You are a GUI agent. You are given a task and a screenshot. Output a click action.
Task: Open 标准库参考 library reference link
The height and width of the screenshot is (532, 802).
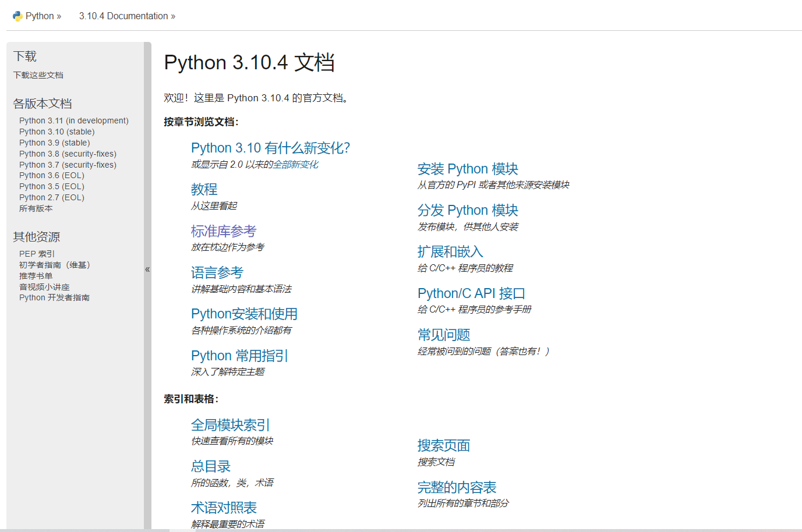point(224,231)
